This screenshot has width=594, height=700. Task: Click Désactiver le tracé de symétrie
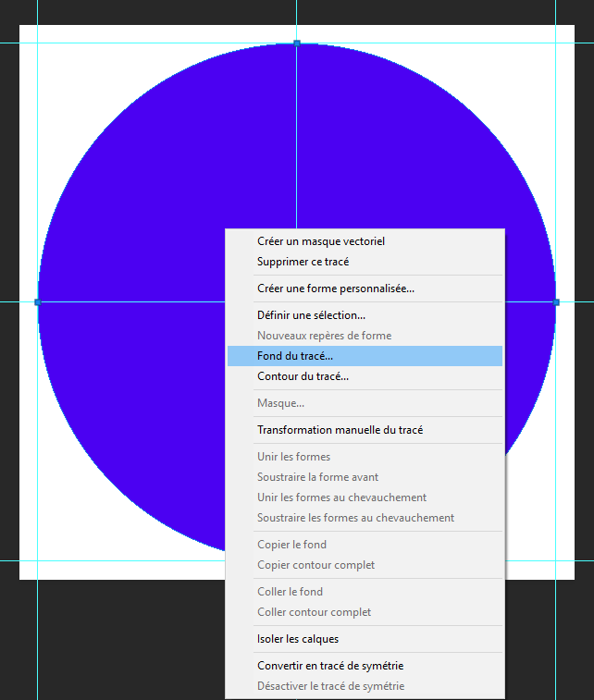coord(331,686)
